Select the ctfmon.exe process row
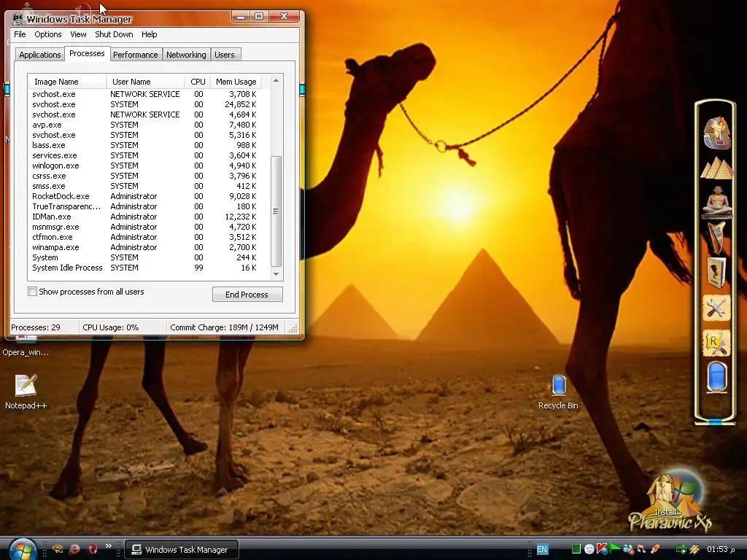Screen dimensions: 747x560 pyautogui.click(x=144, y=237)
